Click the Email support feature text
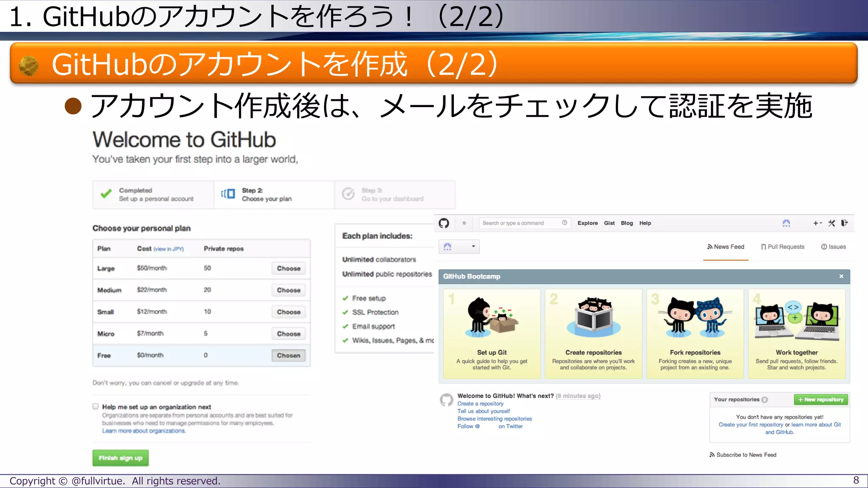This screenshot has height=488, width=868. [x=373, y=327]
